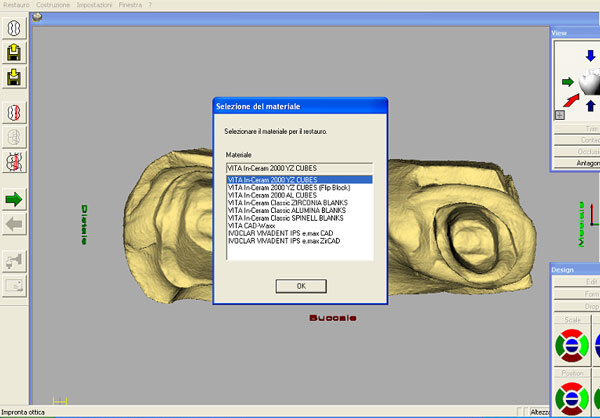
Task: Select highlighted VITA In-Ceram 2000 YZ CUBES list row
Action: [x=299, y=180]
